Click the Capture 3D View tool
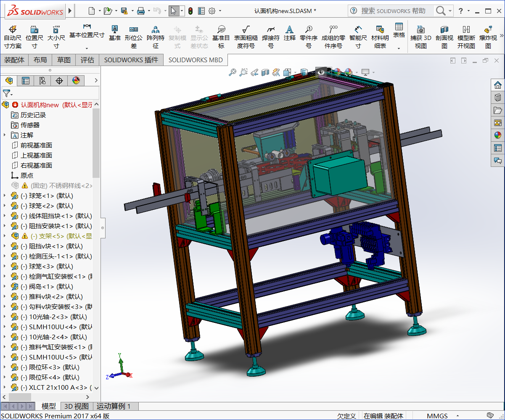This screenshot has height=420, width=505. coord(421,37)
